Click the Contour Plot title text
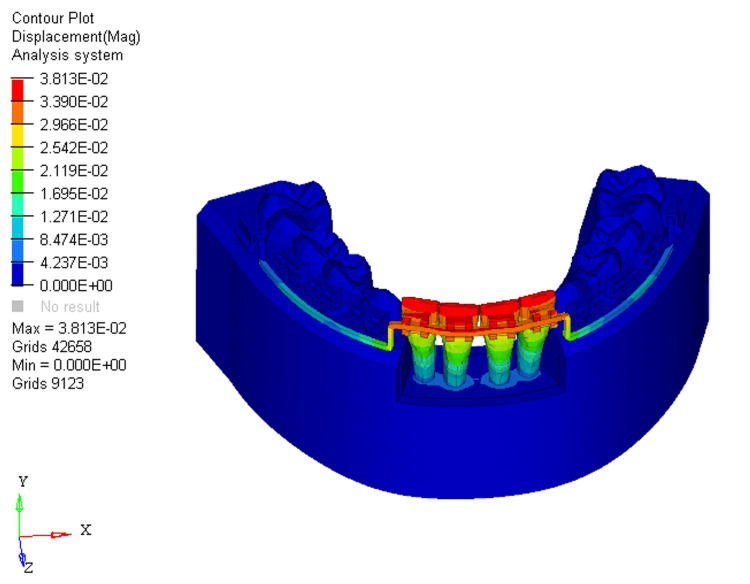Screen dimensions: 750x584 [x=53, y=18]
